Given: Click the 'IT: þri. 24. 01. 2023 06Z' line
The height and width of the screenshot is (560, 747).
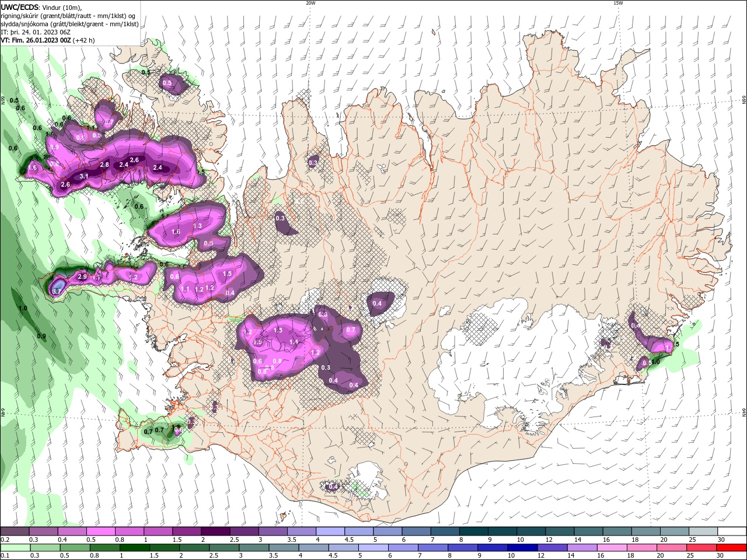Looking at the screenshot, I should 36,32.
